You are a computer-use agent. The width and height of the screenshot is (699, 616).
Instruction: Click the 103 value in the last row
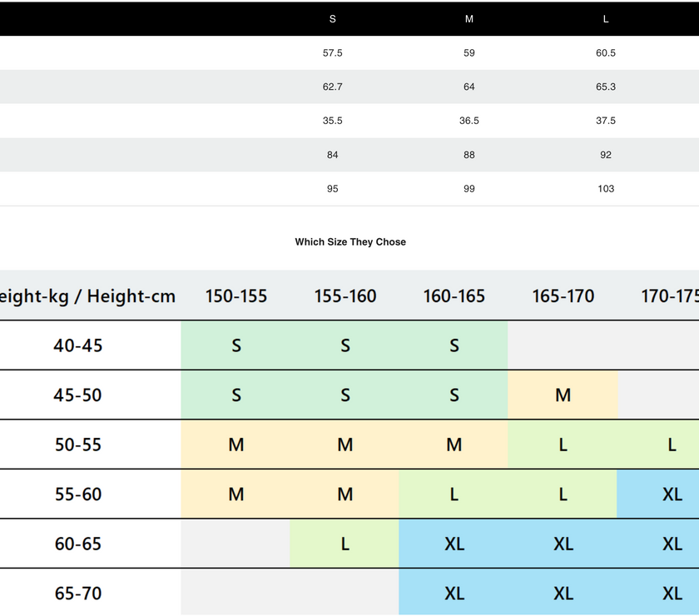[605, 189]
